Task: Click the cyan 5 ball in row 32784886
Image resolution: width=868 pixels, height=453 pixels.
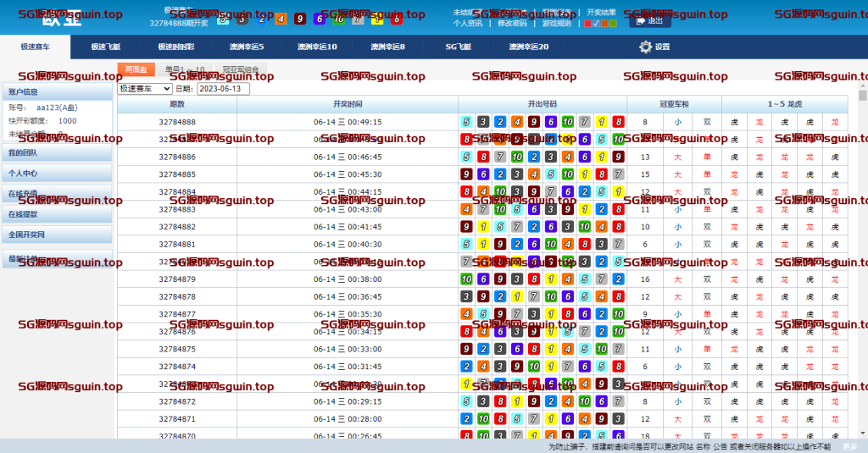Action: pos(466,157)
